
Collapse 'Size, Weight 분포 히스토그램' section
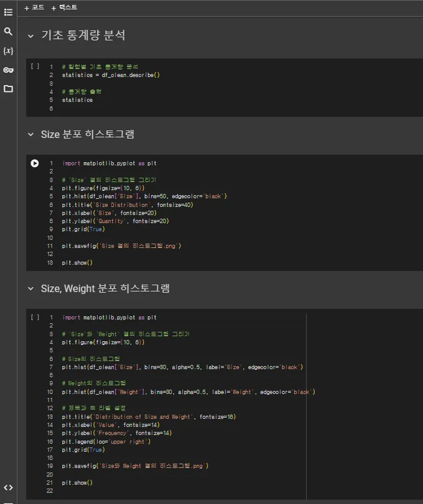pyautogui.click(x=31, y=288)
